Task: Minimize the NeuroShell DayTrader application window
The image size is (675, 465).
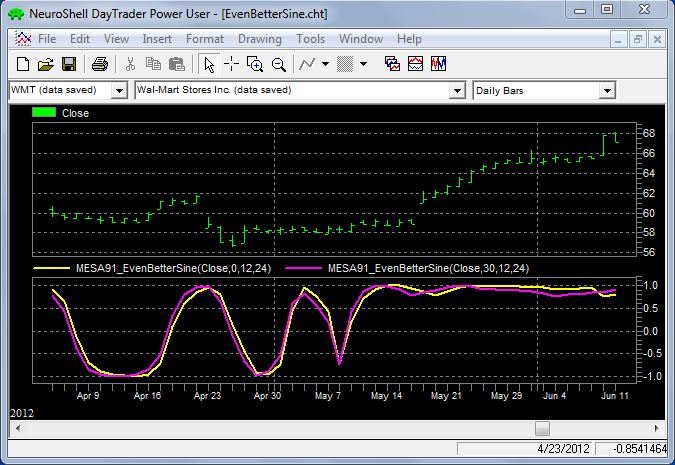Action: click(580, 10)
